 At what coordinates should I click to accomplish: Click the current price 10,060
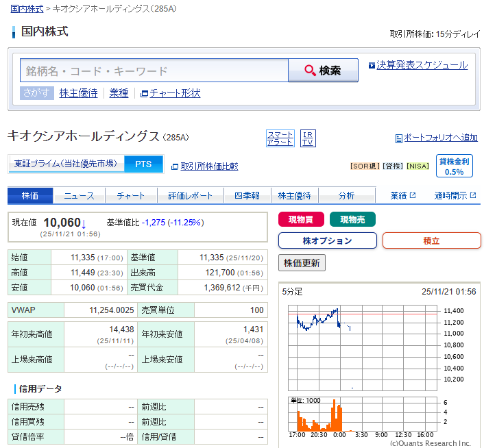pos(62,223)
